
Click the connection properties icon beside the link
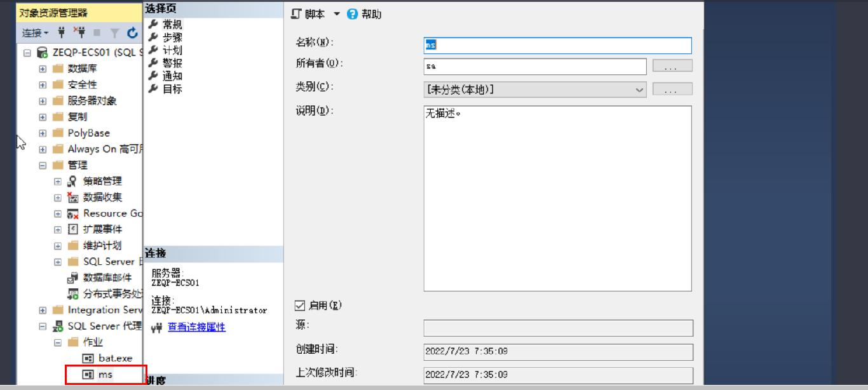tap(157, 328)
